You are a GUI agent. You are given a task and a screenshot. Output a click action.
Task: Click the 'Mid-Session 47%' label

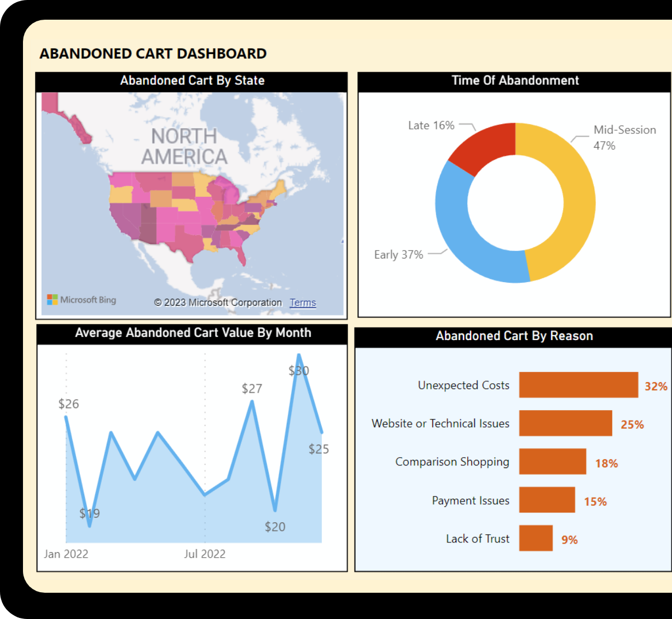(x=624, y=137)
